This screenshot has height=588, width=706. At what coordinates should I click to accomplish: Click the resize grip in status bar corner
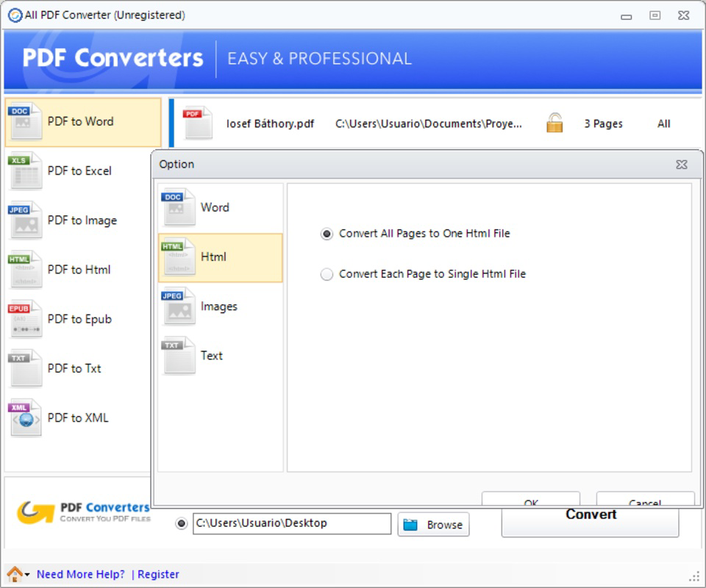[695, 576]
